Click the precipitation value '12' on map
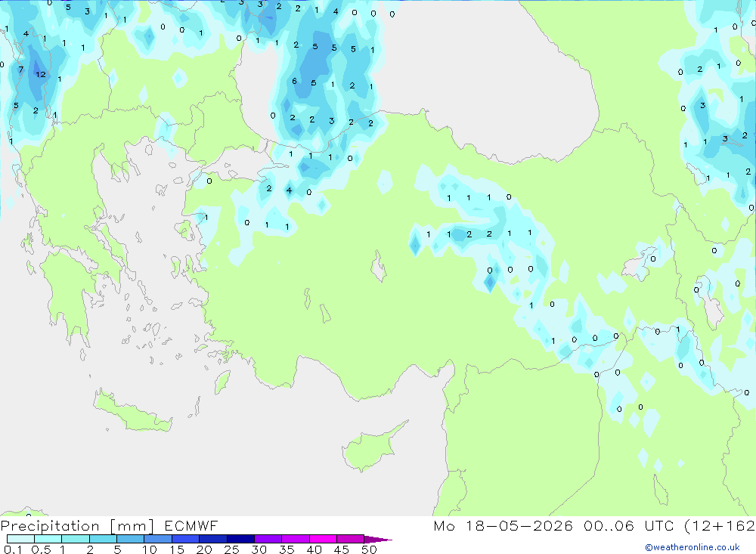The height and width of the screenshot is (554, 756). (41, 74)
